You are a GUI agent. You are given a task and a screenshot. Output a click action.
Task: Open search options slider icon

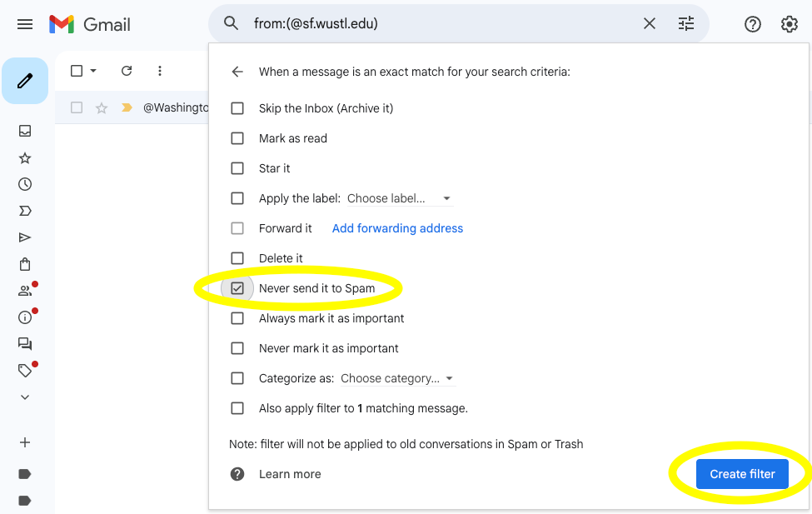point(686,24)
